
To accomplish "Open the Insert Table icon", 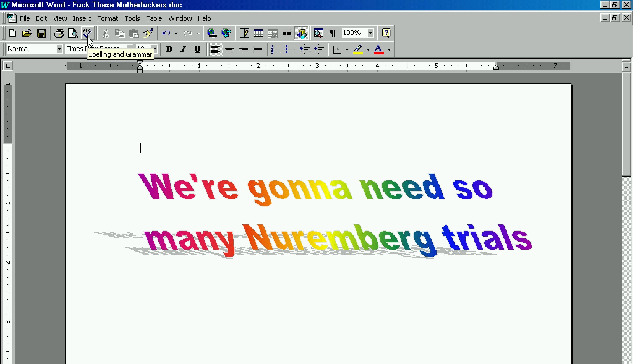I will click(x=258, y=33).
